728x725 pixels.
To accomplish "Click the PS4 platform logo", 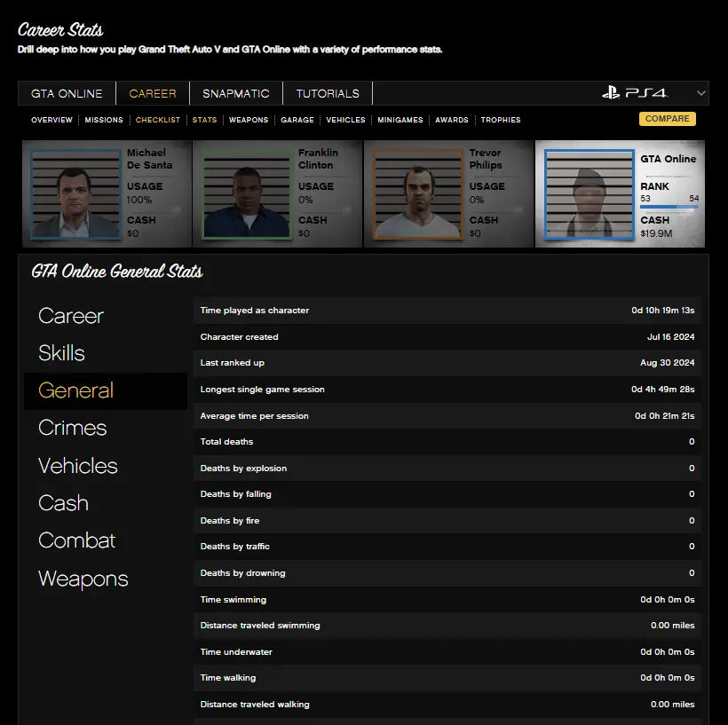I will 634,93.
